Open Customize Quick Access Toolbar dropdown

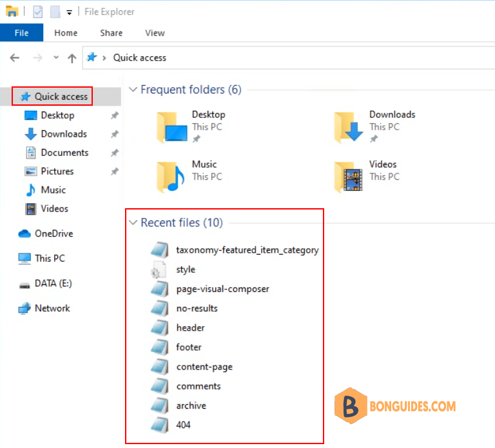pyautogui.click(x=69, y=13)
